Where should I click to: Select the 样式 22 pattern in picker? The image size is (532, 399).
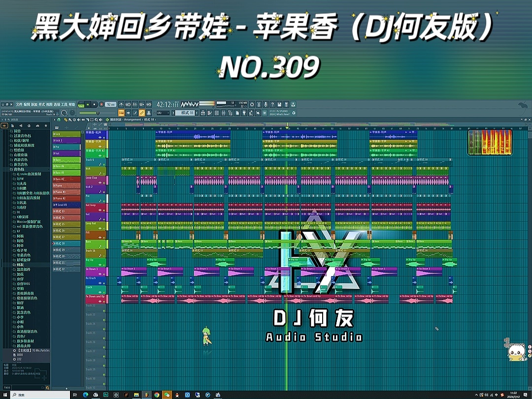[x=66, y=269]
